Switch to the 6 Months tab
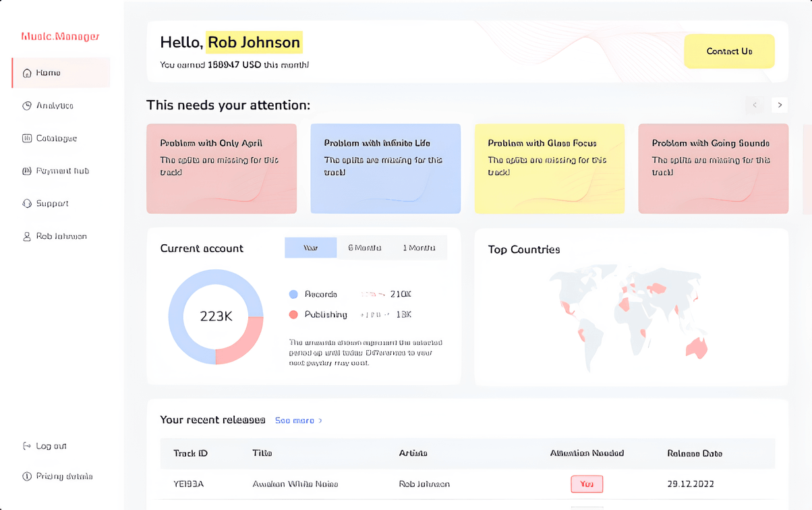 (364, 248)
